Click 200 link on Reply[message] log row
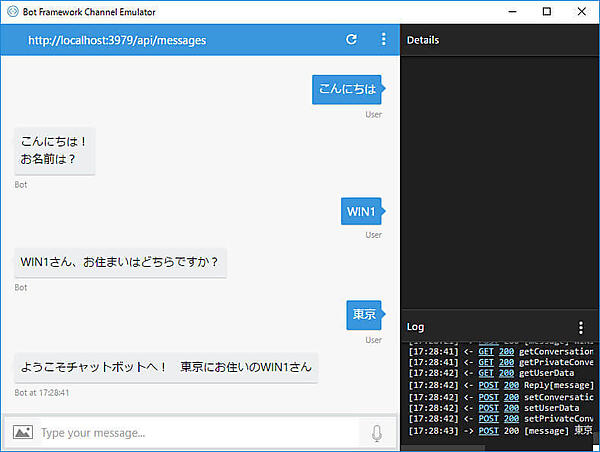600x452 pixels. coord(511,385)
